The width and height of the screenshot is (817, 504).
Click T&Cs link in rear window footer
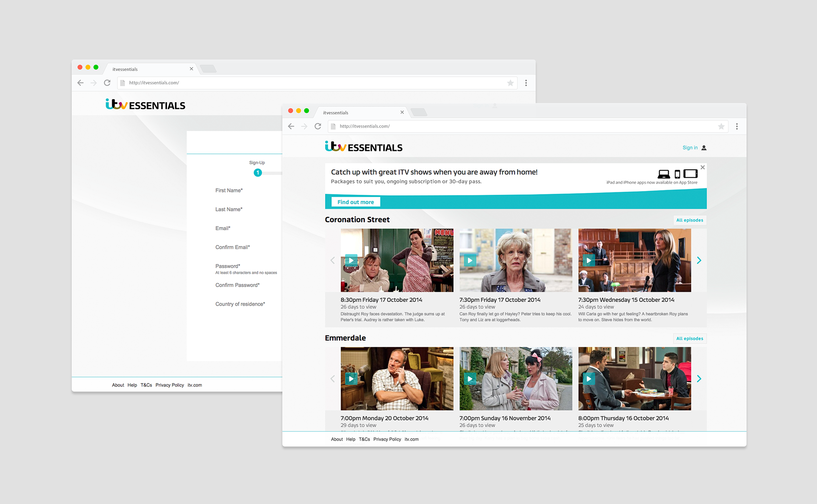tap(146, 385)
